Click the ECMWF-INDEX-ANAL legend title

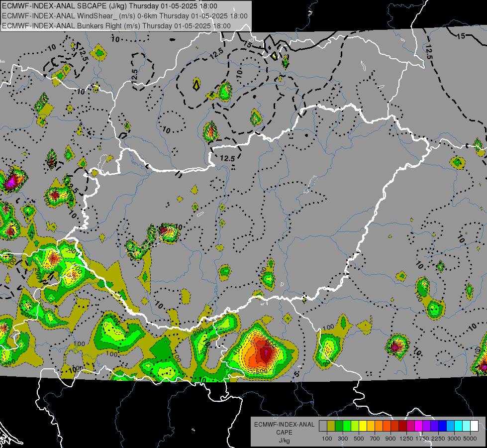click(284, 425)
